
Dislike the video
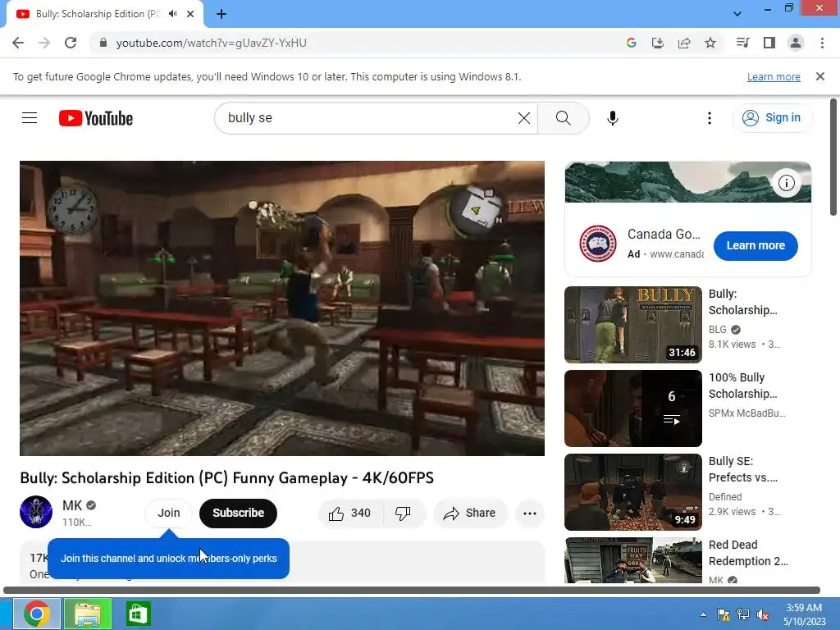(x=404, y=514)
